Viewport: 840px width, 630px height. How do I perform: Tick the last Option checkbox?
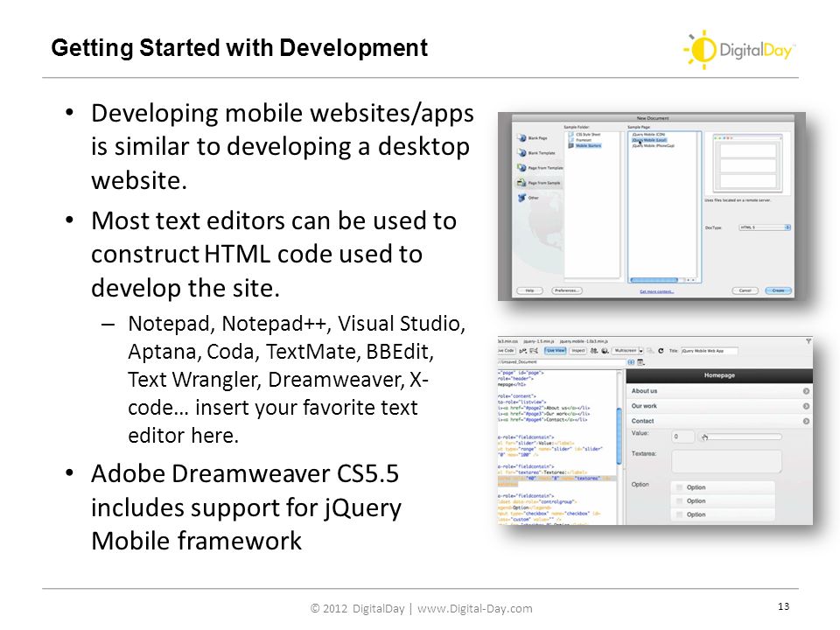click(x=679, y=514)
